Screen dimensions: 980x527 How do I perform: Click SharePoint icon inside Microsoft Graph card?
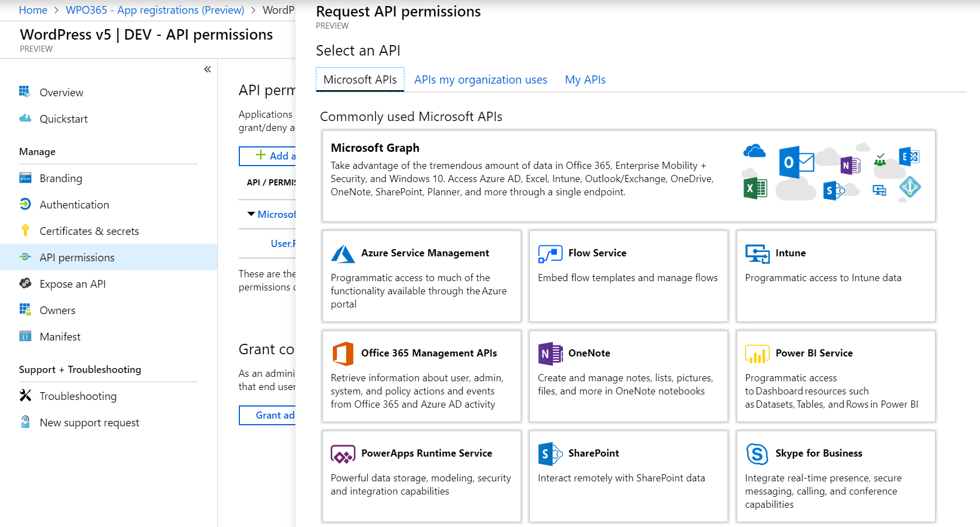[833, 190]
